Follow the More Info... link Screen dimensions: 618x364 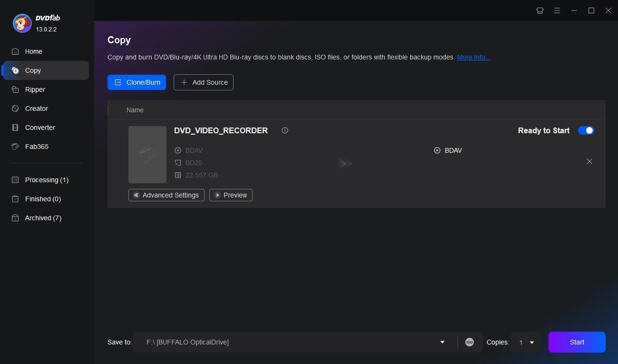tap(474, 57)
